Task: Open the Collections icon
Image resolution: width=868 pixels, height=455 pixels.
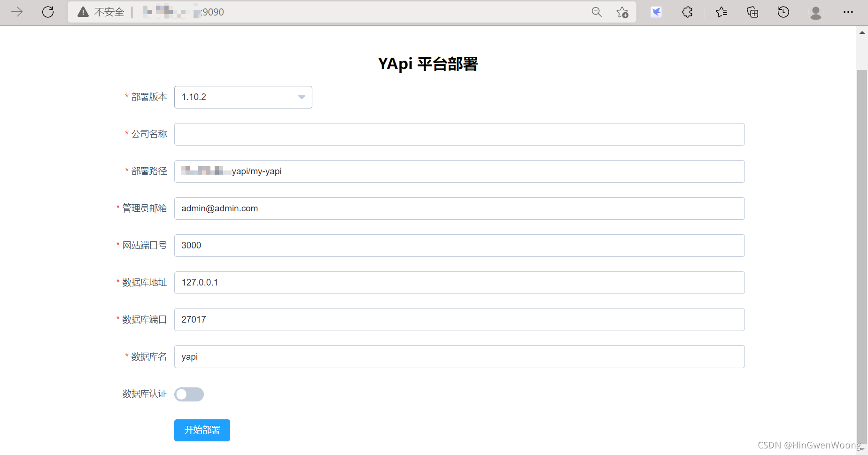Action: [x=752, y=12]
